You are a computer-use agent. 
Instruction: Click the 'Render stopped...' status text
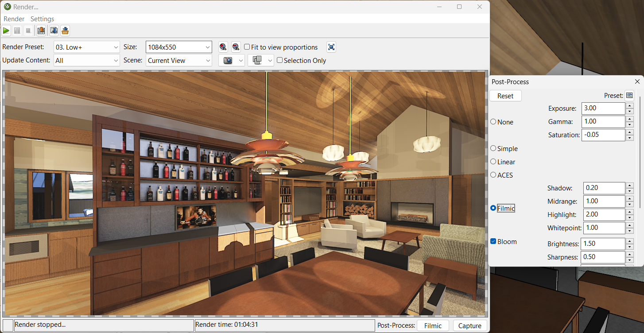coord(40,325)
